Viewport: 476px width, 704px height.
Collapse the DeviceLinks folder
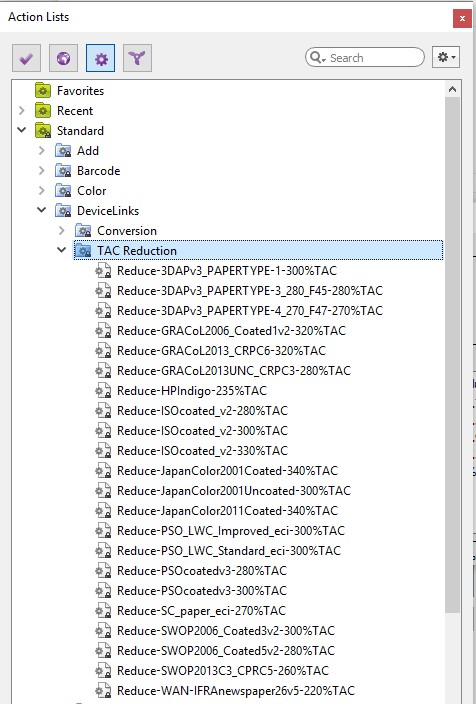click(41, 210)
